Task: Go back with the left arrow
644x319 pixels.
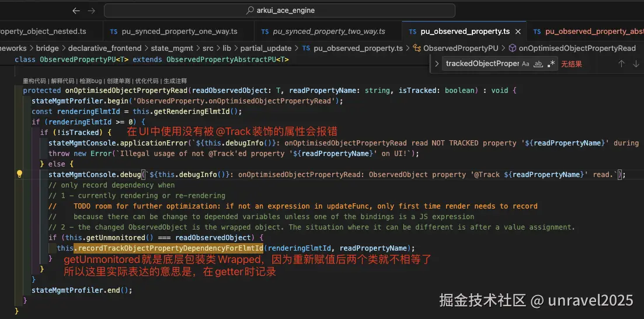Action: pos(76,11)
